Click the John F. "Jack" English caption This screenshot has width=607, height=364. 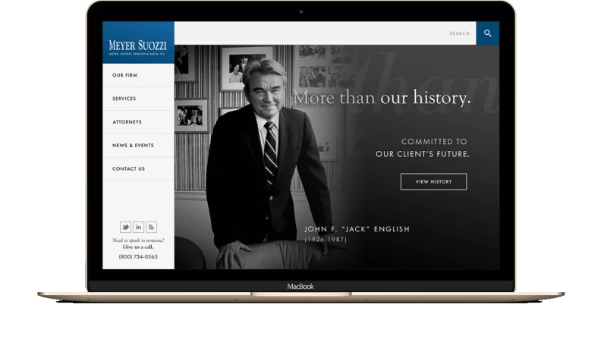coord(357,229)
